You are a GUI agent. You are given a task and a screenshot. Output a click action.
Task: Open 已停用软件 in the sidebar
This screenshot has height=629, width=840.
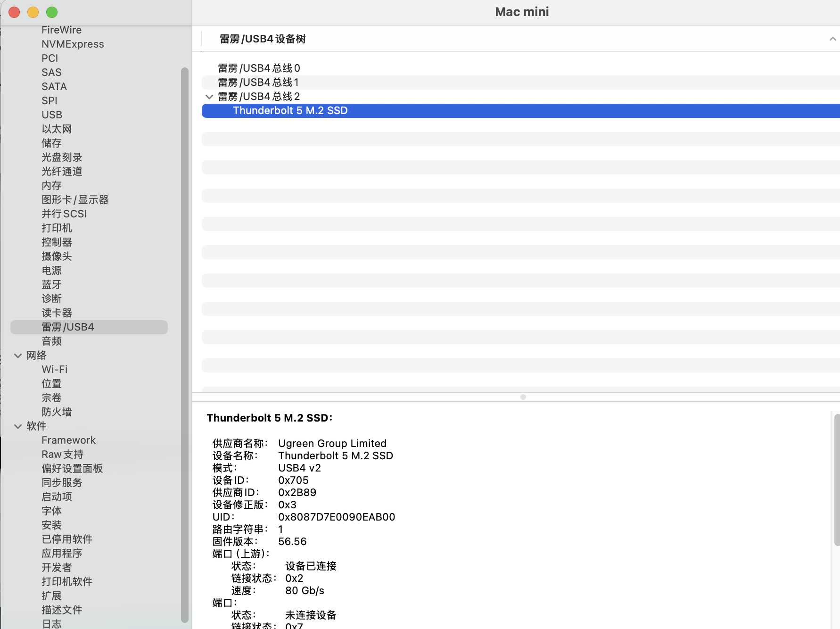click(x=67, y=539)
